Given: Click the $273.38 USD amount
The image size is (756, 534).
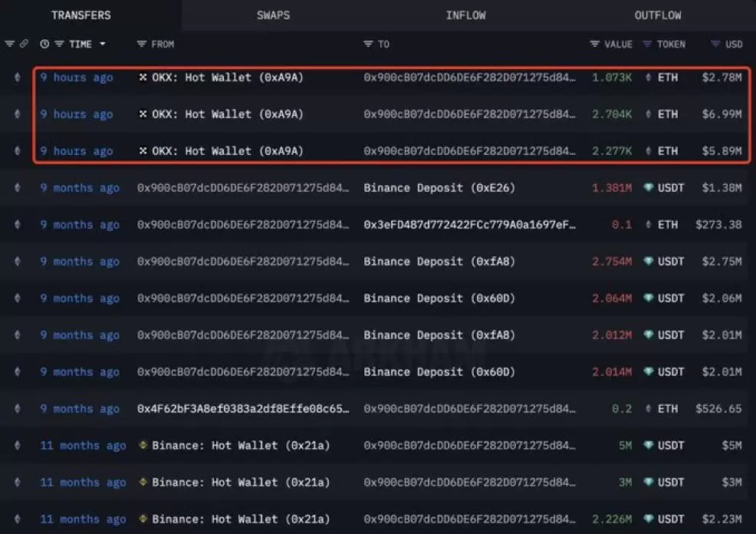Looking at the screenshot, I should click(718, 224).
